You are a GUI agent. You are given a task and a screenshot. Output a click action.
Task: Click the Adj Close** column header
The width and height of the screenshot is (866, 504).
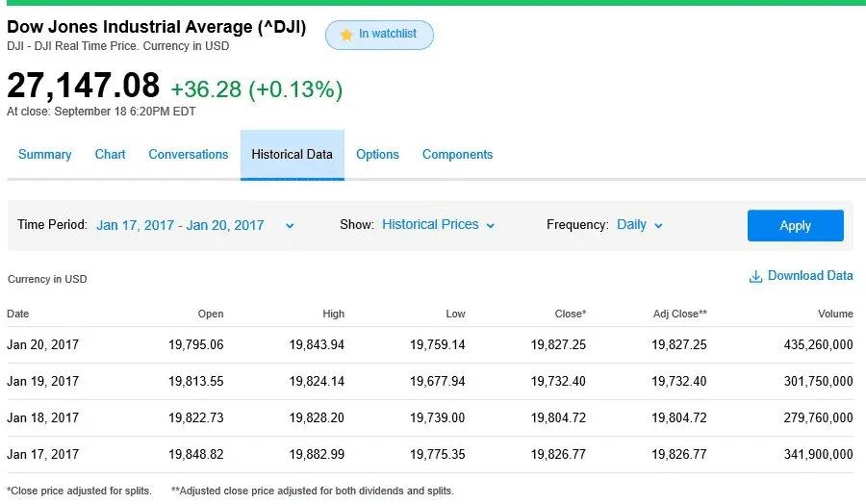click(678, 314)
